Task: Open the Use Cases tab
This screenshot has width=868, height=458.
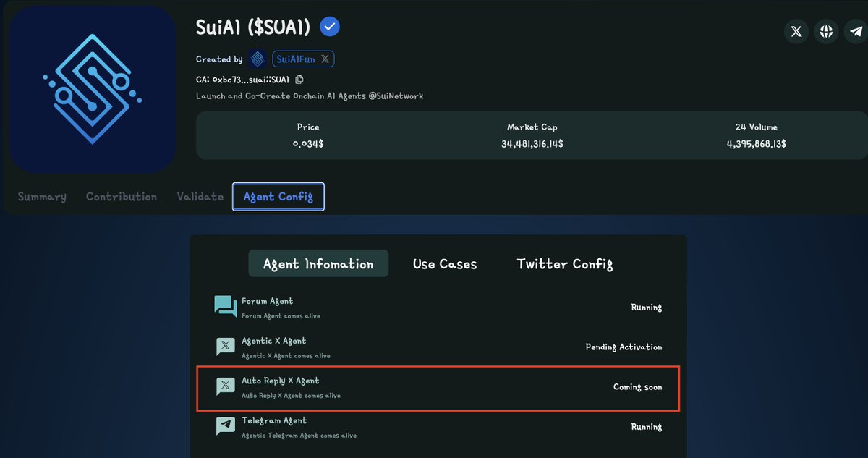Action: (445, 264)
